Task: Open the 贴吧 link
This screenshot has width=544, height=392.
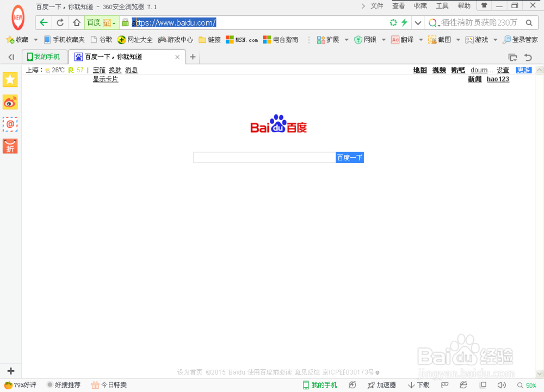Action: [x=458, y=70]
